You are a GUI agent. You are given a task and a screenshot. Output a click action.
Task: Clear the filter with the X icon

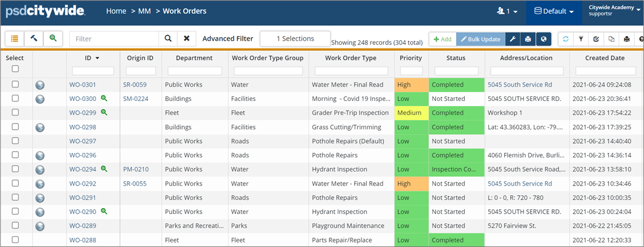click(187, 39)
